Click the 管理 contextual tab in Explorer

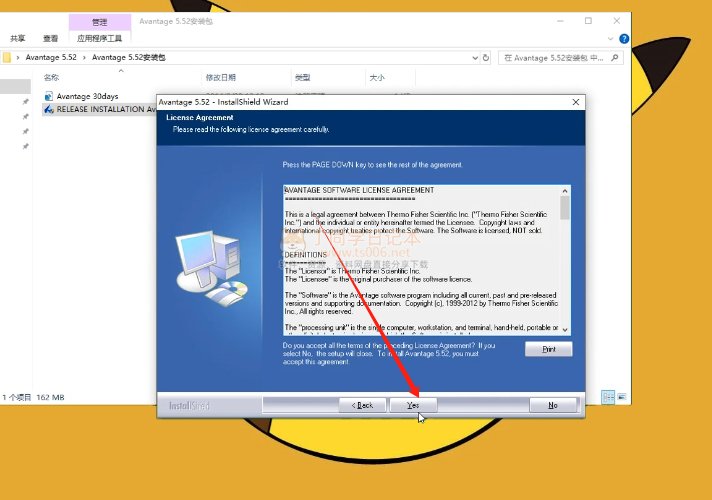99,22
